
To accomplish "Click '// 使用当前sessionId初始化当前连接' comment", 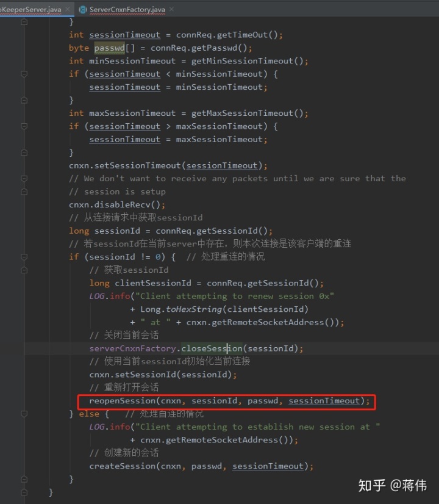I will click(170, 362).
